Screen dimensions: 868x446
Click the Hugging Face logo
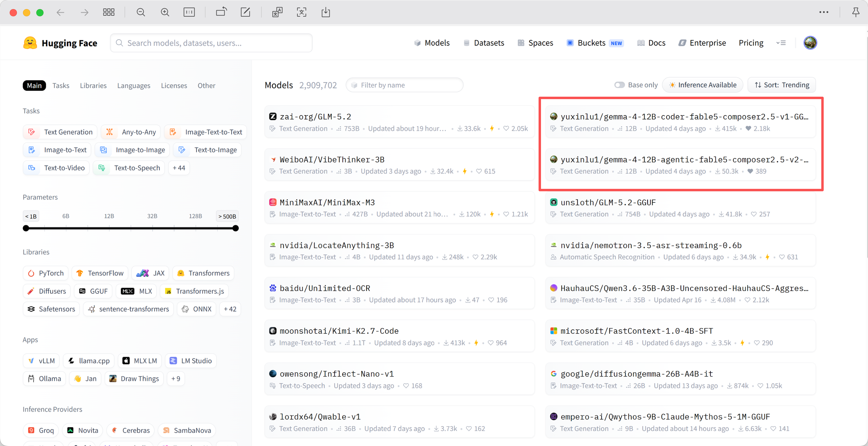point(60,43)
